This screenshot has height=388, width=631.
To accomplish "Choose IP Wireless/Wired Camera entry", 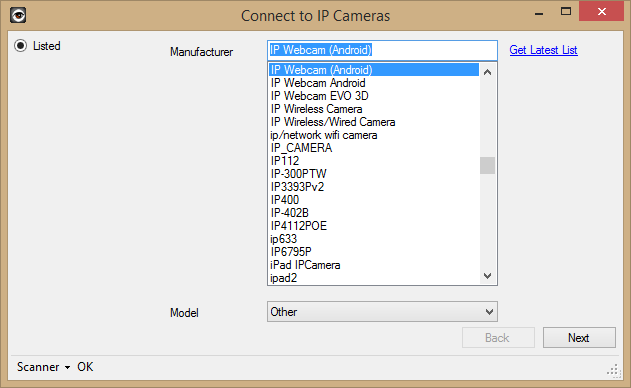I will tap(374, 122).
